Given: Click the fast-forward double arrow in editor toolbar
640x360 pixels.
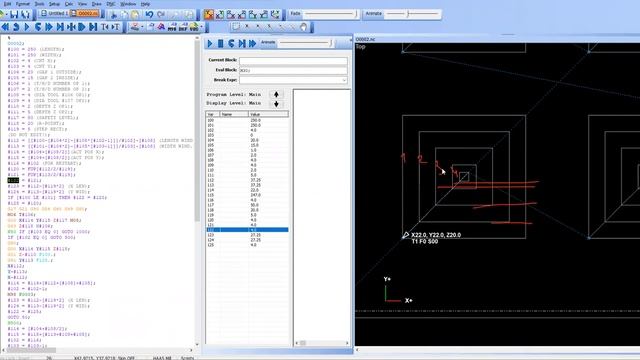Looking at the screenshot, I should (x=49, y=27).
